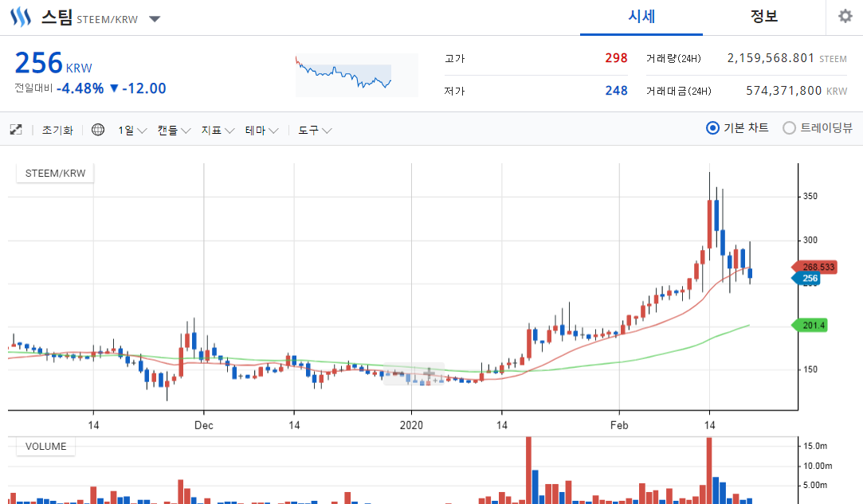Viewport: 863px width, 504px height.
Task: Open the STEEM/KRW market selector arrow
Action: (x=155, y=19)
